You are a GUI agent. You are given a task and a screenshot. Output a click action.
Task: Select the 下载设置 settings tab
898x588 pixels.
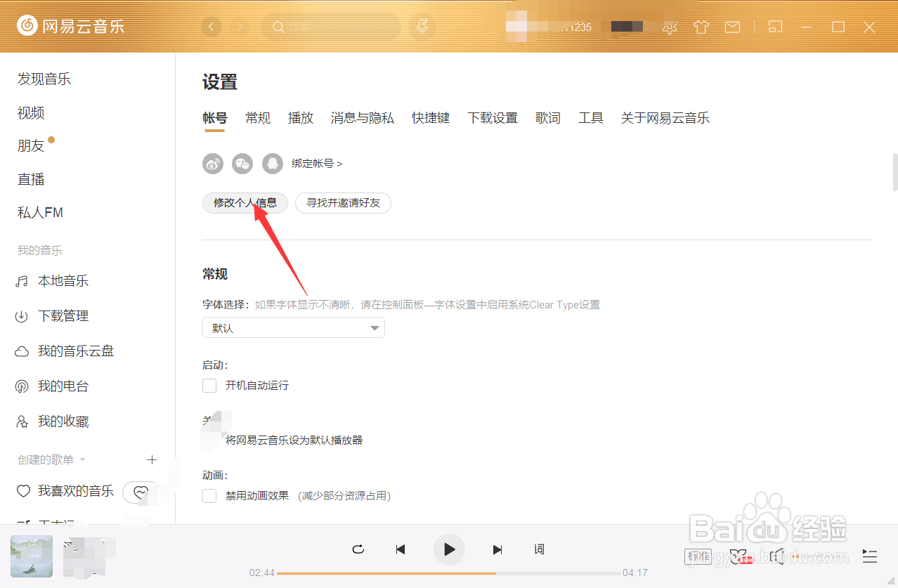coord(493,118)
